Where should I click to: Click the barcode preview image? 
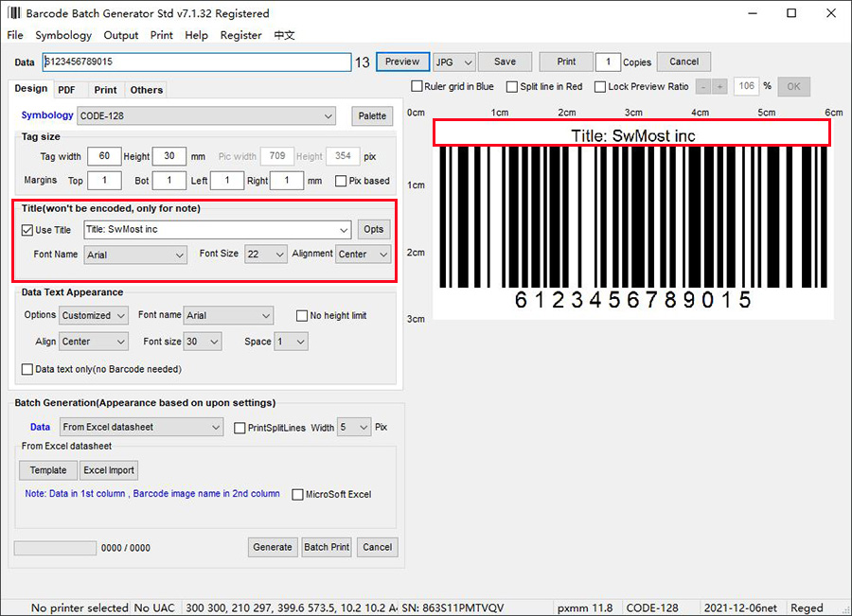tap(633, 219)
